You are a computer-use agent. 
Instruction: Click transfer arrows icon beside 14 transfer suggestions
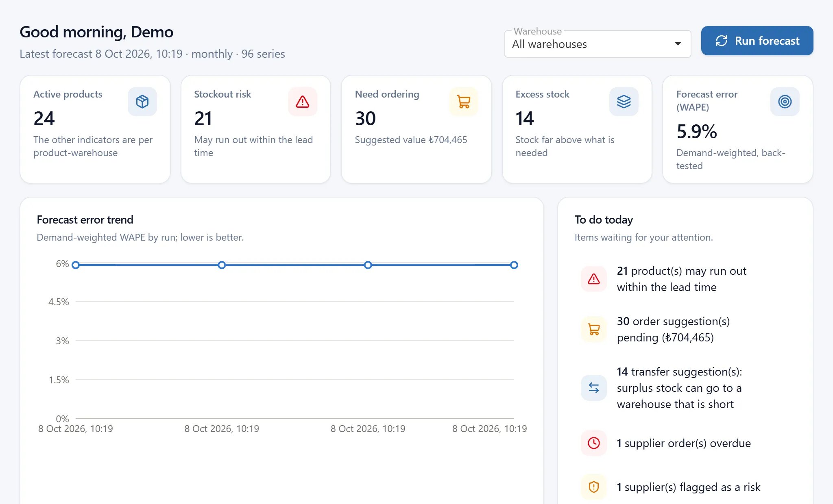point(594,388)
